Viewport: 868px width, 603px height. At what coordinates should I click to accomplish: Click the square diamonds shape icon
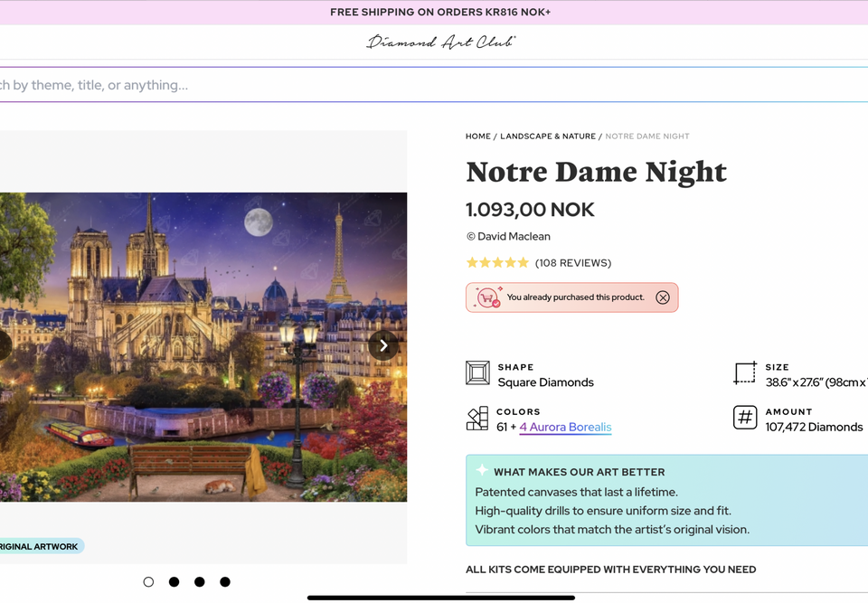[x=477, y=372]
